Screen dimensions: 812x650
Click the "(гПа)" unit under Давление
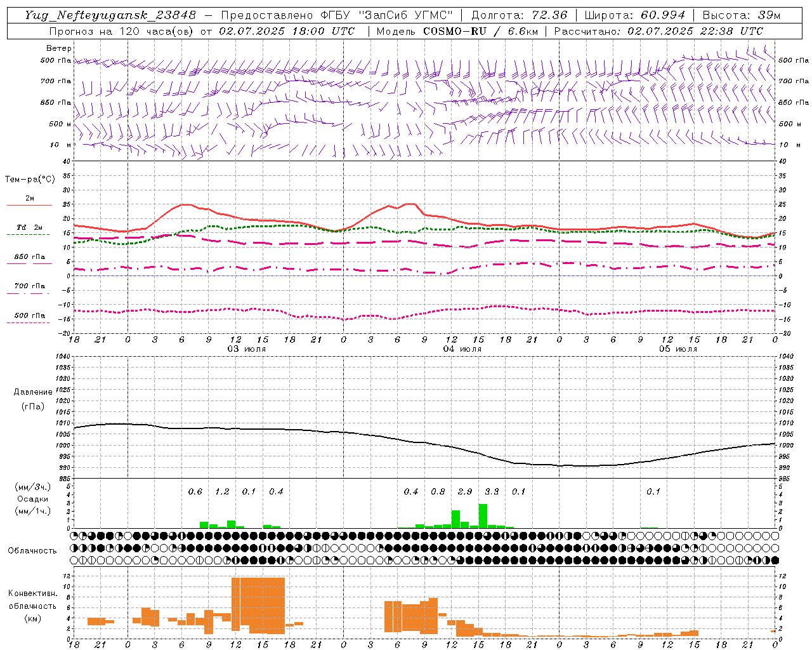33,406
